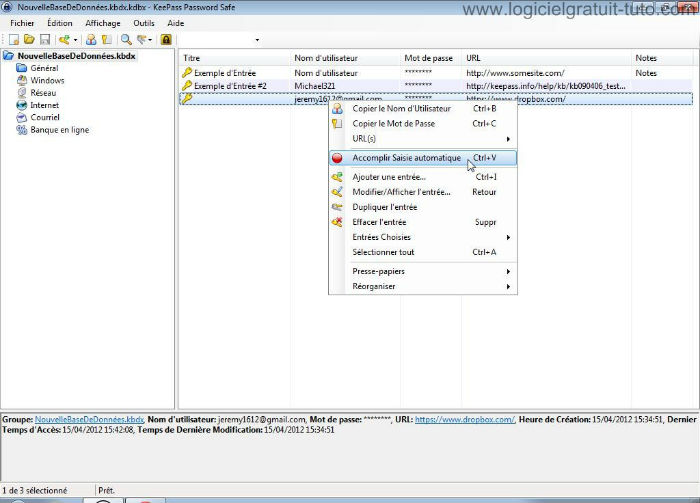This screenshot has height=503, width=700.
Task: Select the Windows group in the tree
Action: pos(47,81)
